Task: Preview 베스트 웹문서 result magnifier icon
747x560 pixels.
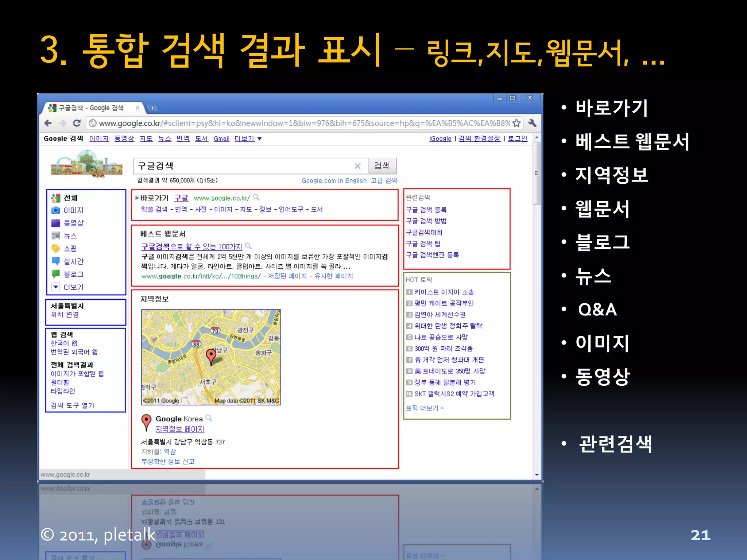Action: [x=248, y=246]
